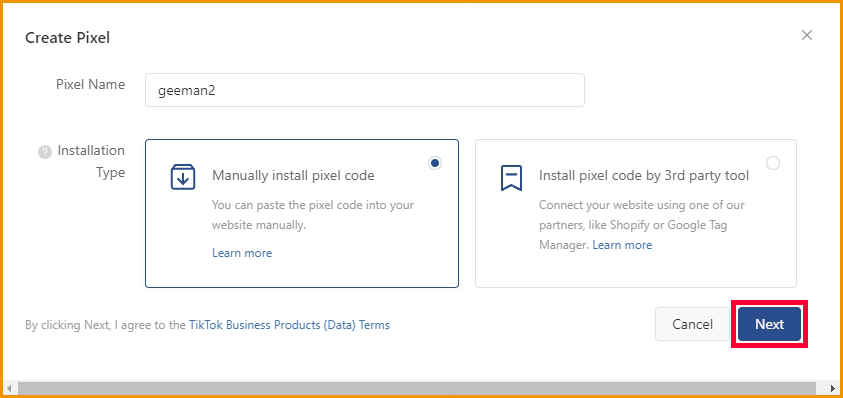Click the manual install card description text
Image resolution: width=843 pixels, height=398 pixels.
point(313,215)
